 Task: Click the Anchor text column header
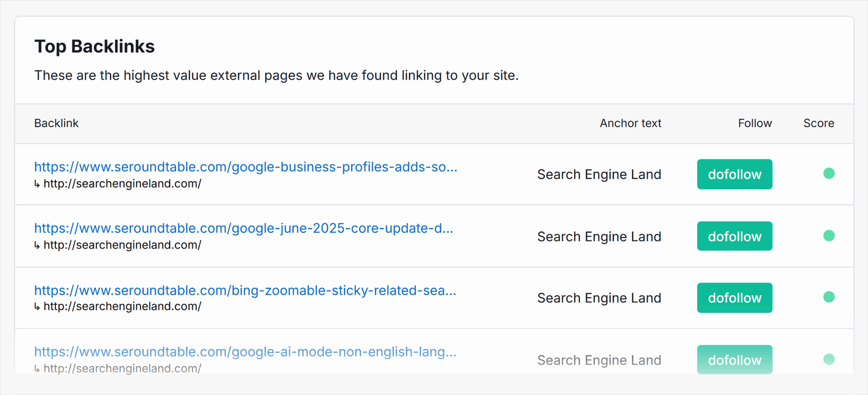(630, 123)
